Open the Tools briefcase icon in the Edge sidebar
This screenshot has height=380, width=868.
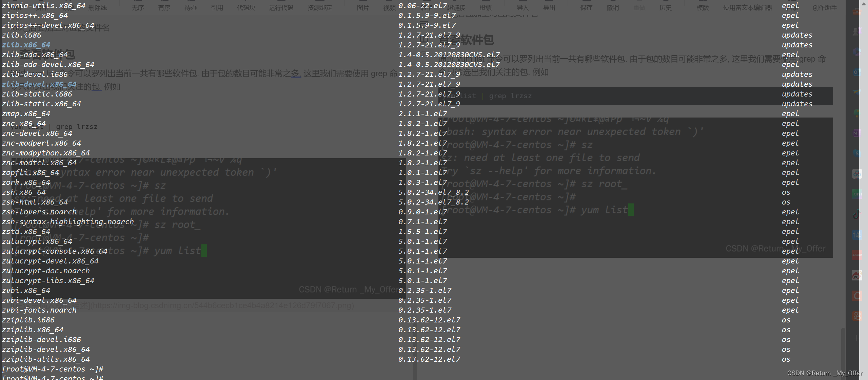pyautogui.click(x=857, y=12)
